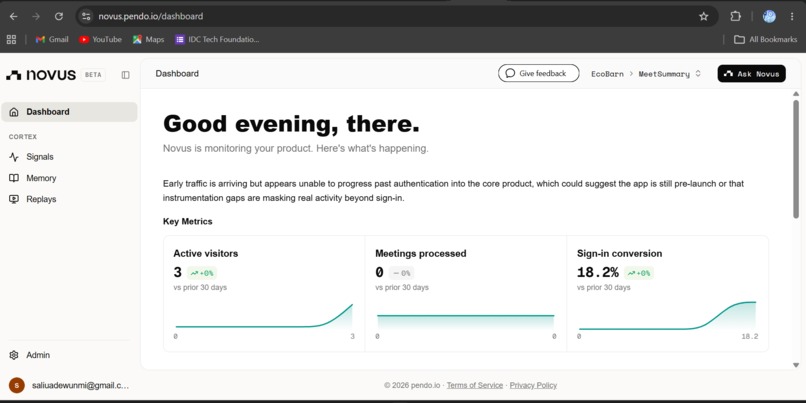806x403 pixels.
Task: Bookmark this page with the star icon
Action: tap(704, 16)
